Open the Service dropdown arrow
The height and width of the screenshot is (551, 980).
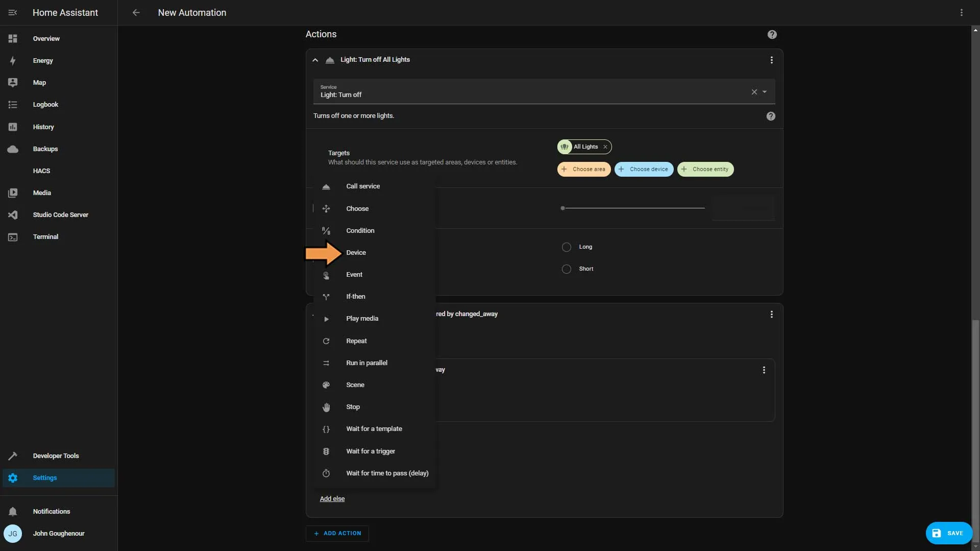[765, 92]
